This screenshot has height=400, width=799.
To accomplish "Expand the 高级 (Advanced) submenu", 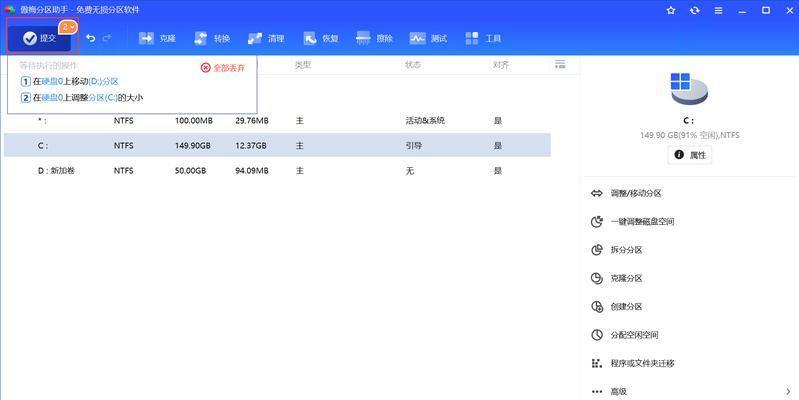I will click(x=690, y=391).
